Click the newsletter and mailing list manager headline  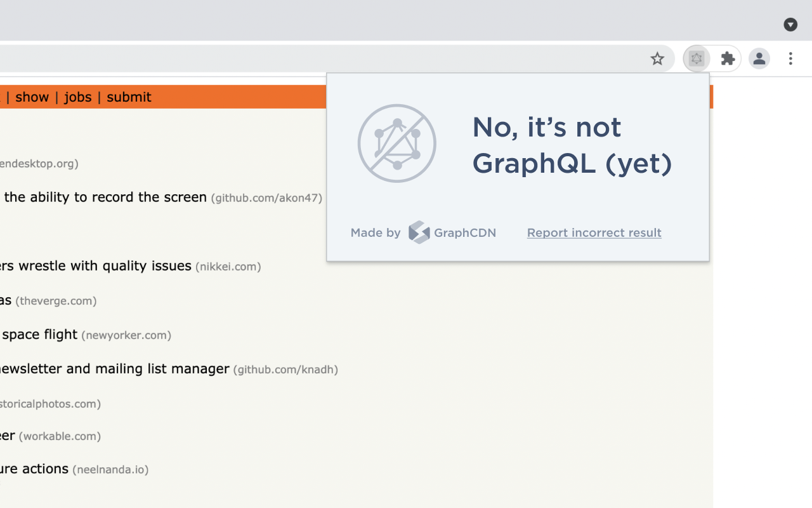coord(114,368)
